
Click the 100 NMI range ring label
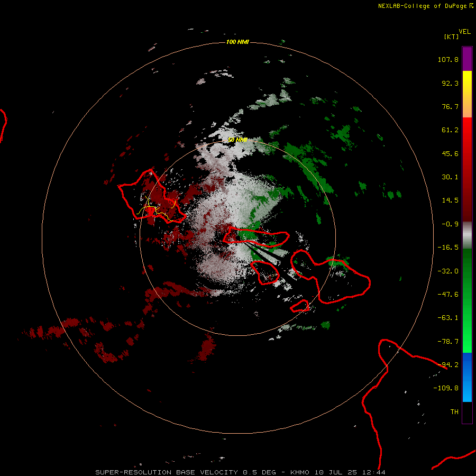(x=237, y=42)
